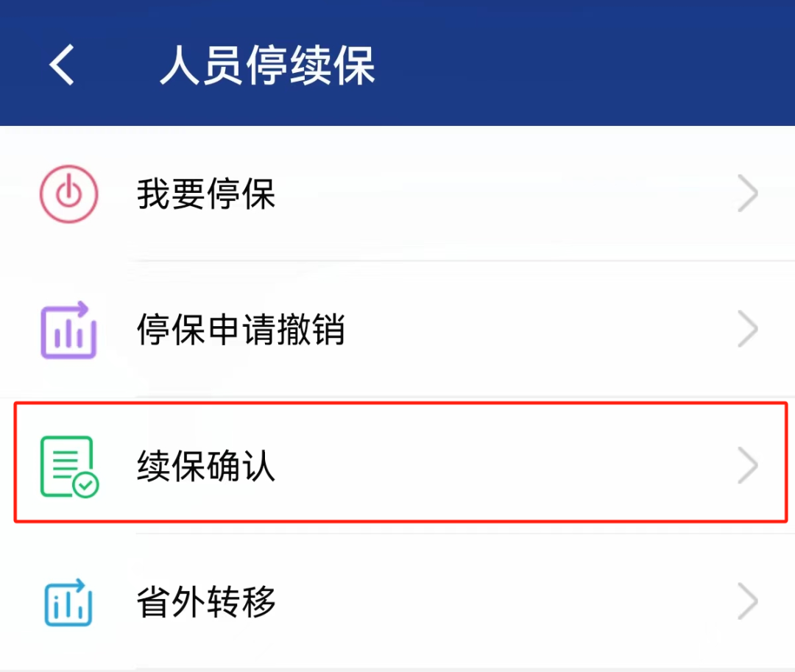Expand 我要停保 using its right chevron
This screenshot has height=672, width=795.
coord(748,194)
